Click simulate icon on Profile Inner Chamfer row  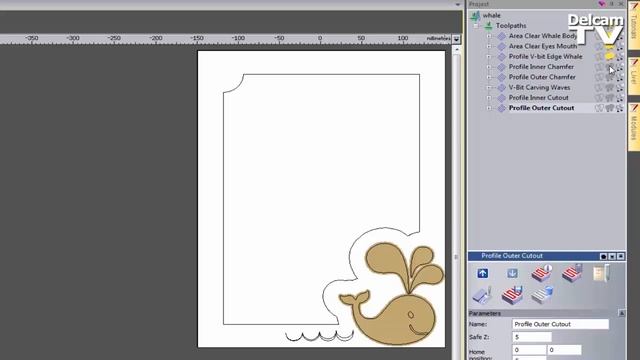coord(620,67)
